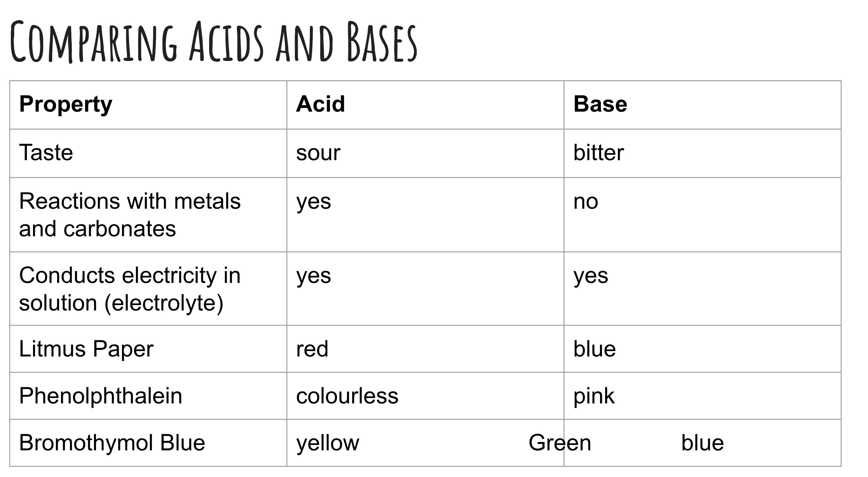868x477 pixels.
Task: Select the "Acid" column header
Action: pyautogui.click(x=320, y=104)
